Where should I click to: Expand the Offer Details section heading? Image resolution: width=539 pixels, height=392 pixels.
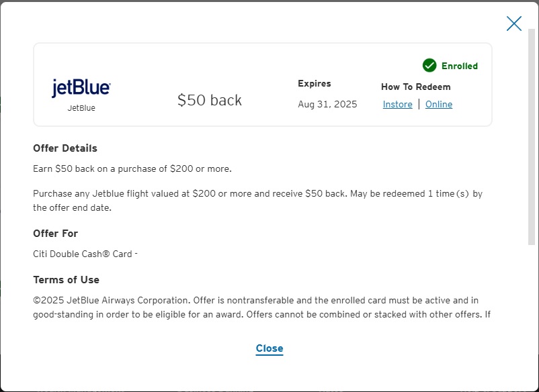pyautogui.click(x=65, y=148)
